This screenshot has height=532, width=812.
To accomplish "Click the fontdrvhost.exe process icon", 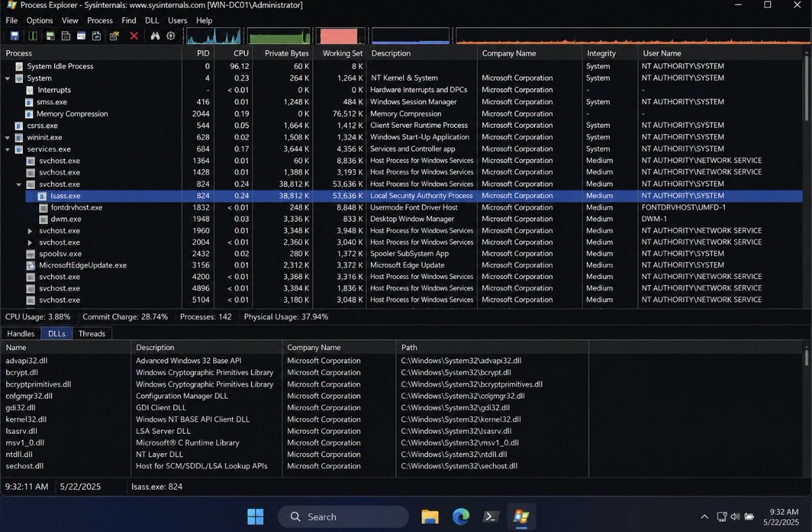I will tap(43, 207).
